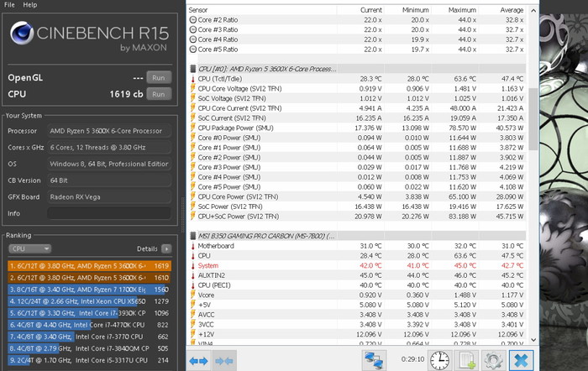Select the red System temperature row
The height and width of the screenshot is (371, 588).
pyautogui.click(x=356, y=265)
